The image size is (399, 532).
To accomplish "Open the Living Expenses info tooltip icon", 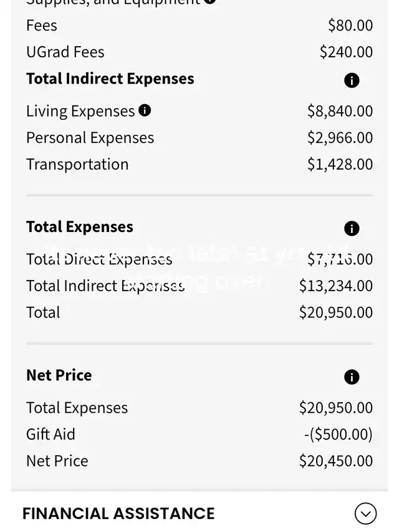I will tap(145, 110).
